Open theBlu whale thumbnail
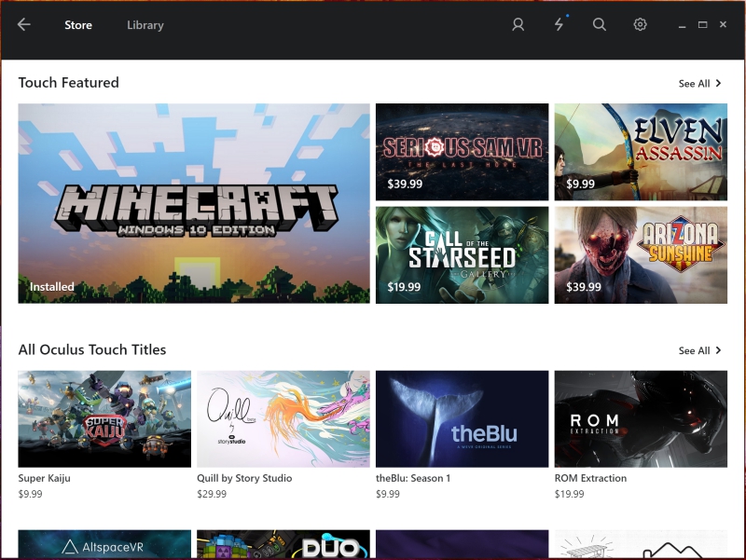The height and width of the screenshot is (560, 746). (x=462, y=418)
